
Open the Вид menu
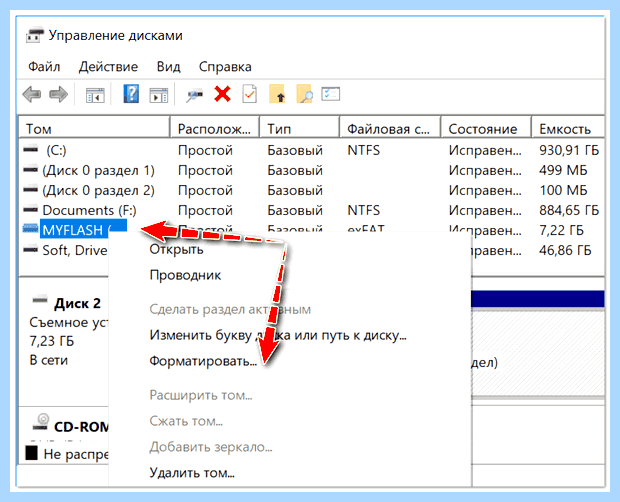(x=168, y=66)
